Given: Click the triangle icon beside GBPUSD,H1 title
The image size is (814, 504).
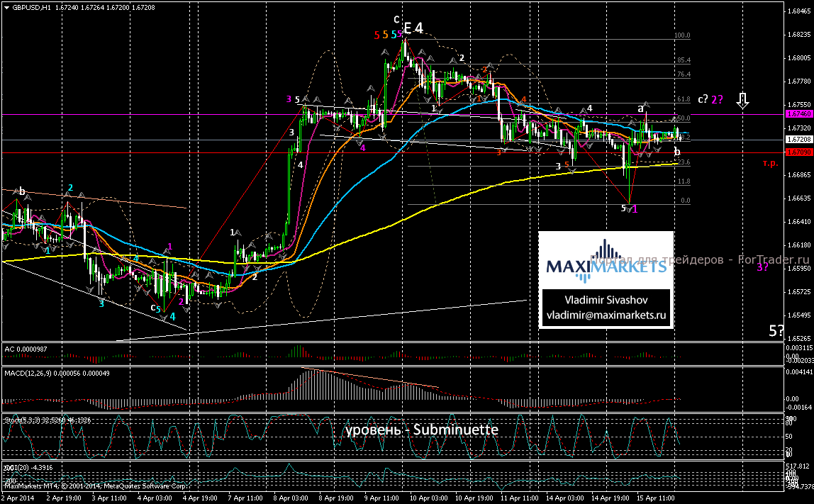Looking at the screenshot, I should click(6, 6).
